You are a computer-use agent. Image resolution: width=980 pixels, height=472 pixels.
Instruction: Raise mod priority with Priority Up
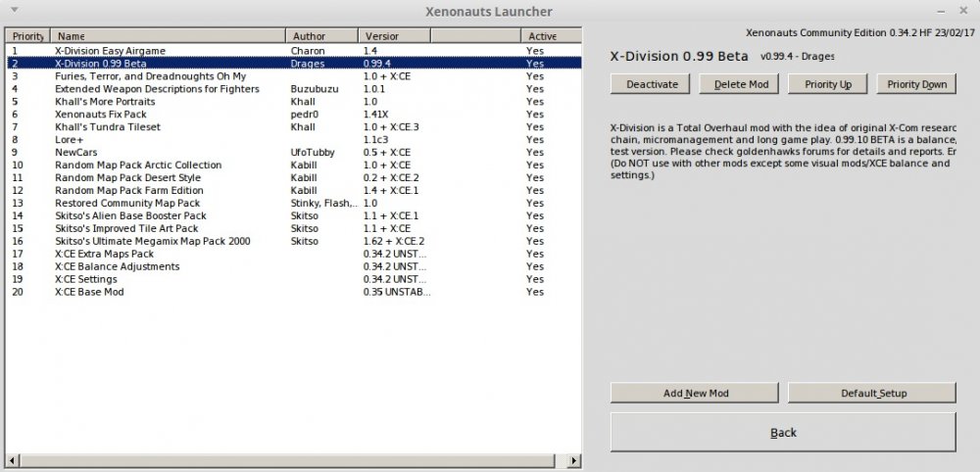point(828,84)
